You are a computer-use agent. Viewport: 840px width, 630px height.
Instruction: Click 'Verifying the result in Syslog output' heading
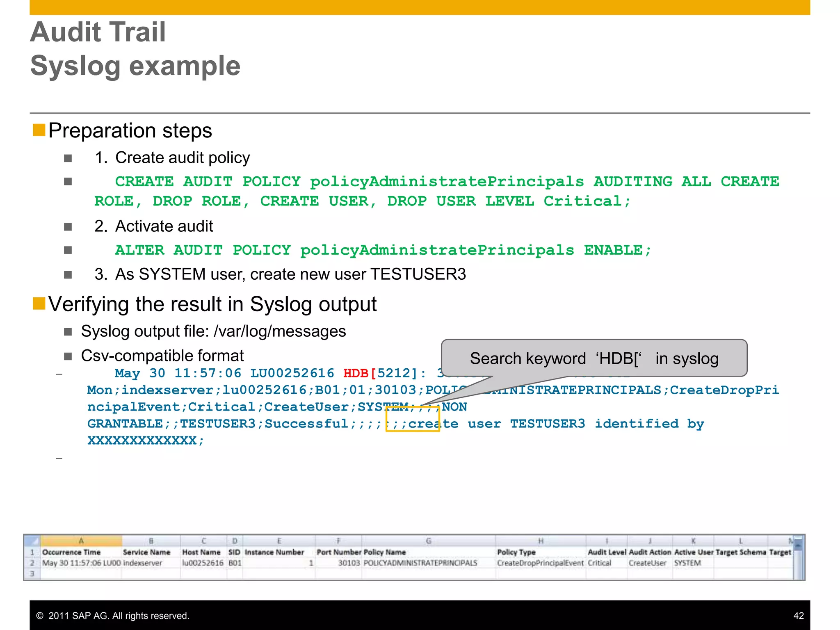212,304
